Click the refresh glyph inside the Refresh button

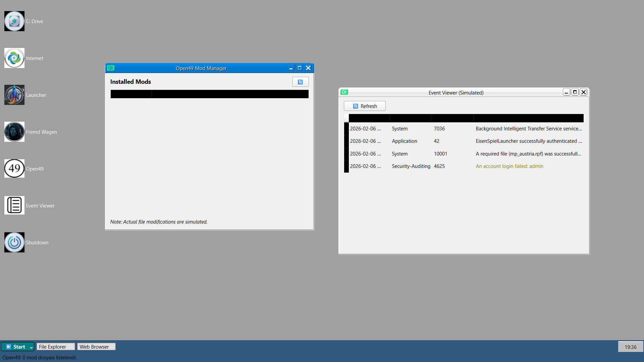355,106
